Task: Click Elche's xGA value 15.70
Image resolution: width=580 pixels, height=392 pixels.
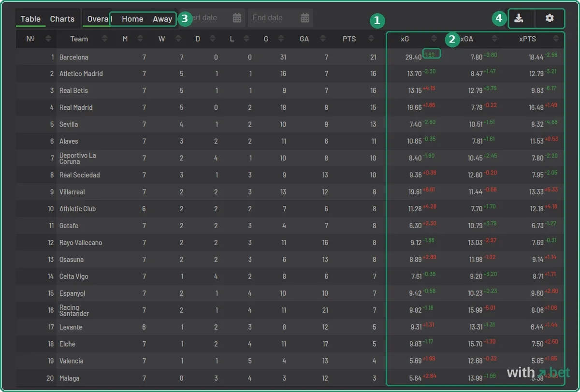Action: (x=475, y=344)
